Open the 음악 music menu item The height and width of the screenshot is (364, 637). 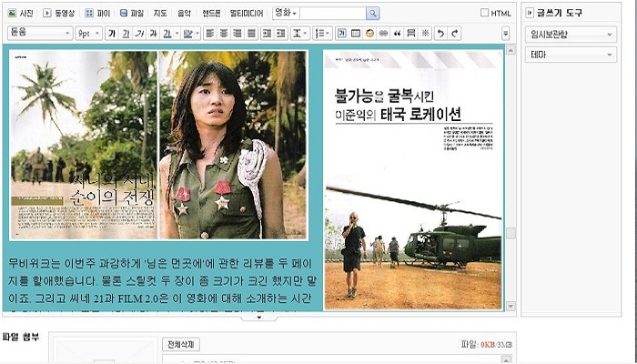coord(184,13)
